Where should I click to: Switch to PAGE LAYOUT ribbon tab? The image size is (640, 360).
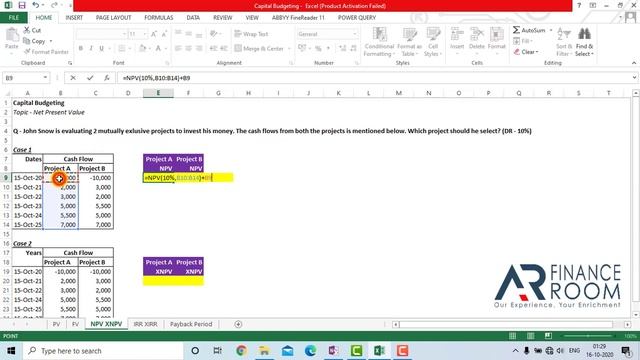(x=113, y=18)
